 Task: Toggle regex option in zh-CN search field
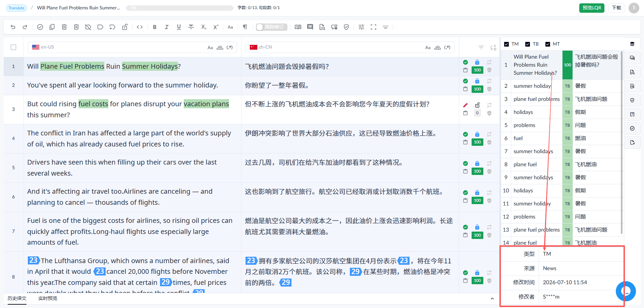[x=447, y=48]
